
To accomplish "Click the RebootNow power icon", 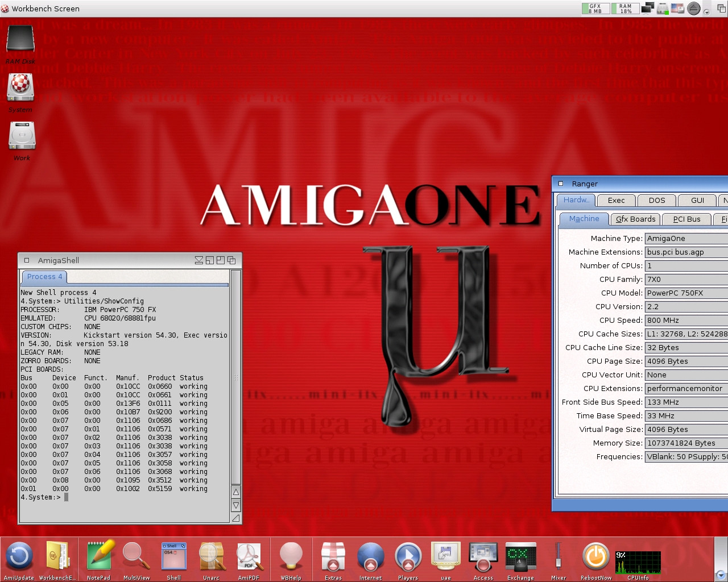I will (596, 556).
